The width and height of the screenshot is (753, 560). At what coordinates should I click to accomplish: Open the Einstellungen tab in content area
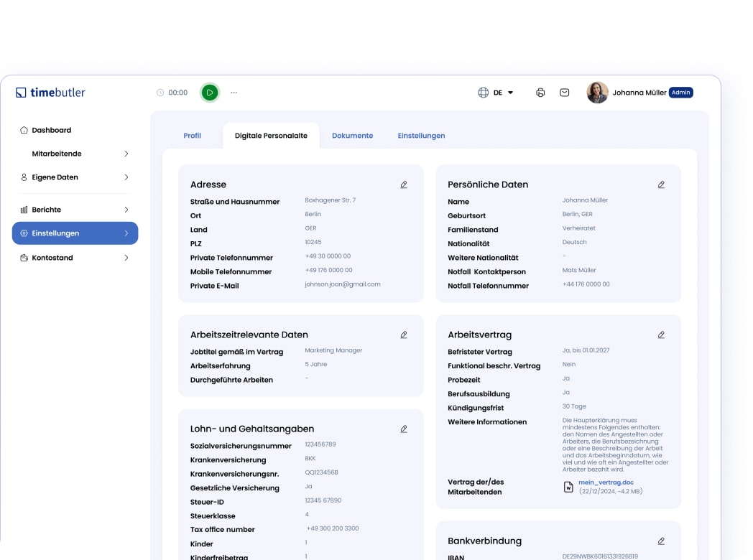tap(421, 136)
